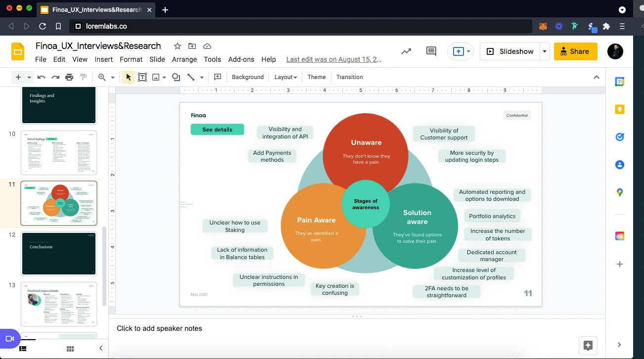Screen dimensions: 644x359
Task: Switch to grid view
Action: (70, 349)
